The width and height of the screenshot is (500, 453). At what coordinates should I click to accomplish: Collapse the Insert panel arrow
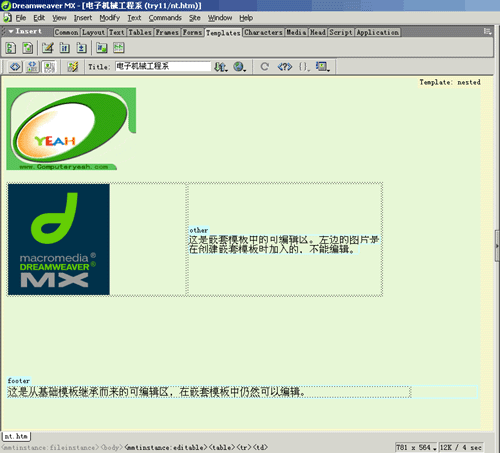[x=11, y=31]
